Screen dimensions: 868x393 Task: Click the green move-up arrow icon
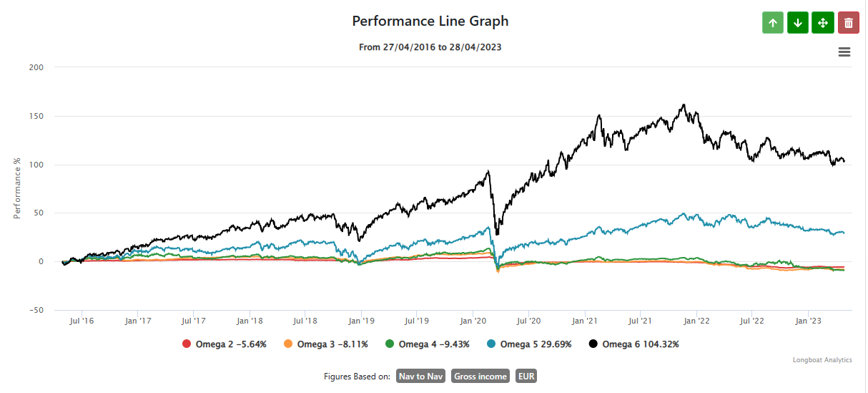772,23
